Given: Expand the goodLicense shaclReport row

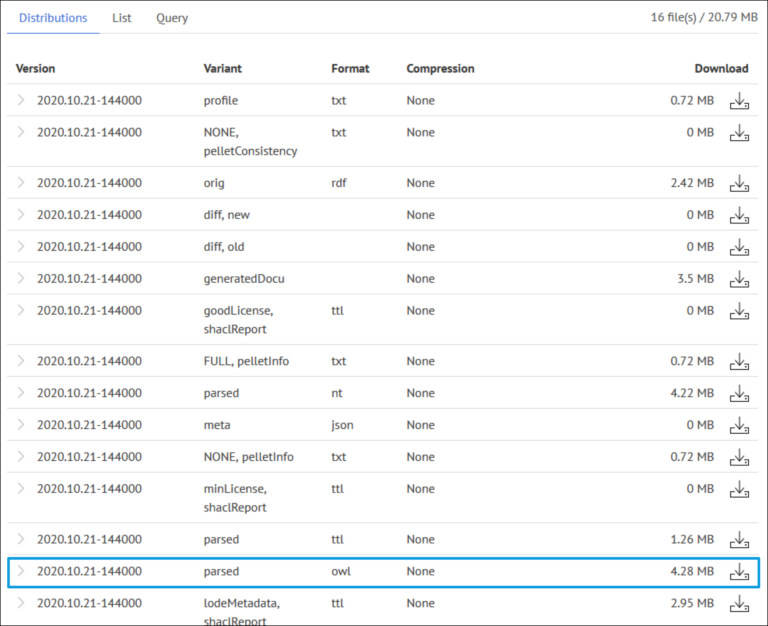Looking at the screenshot, I should coord(21,311).
